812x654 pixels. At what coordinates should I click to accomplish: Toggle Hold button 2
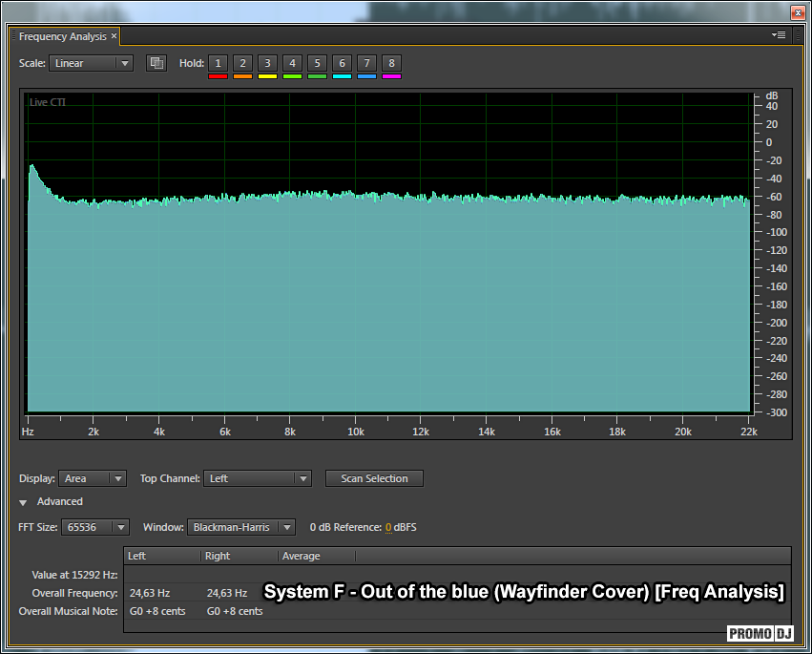pyautogui.click(x=242, y=63)
